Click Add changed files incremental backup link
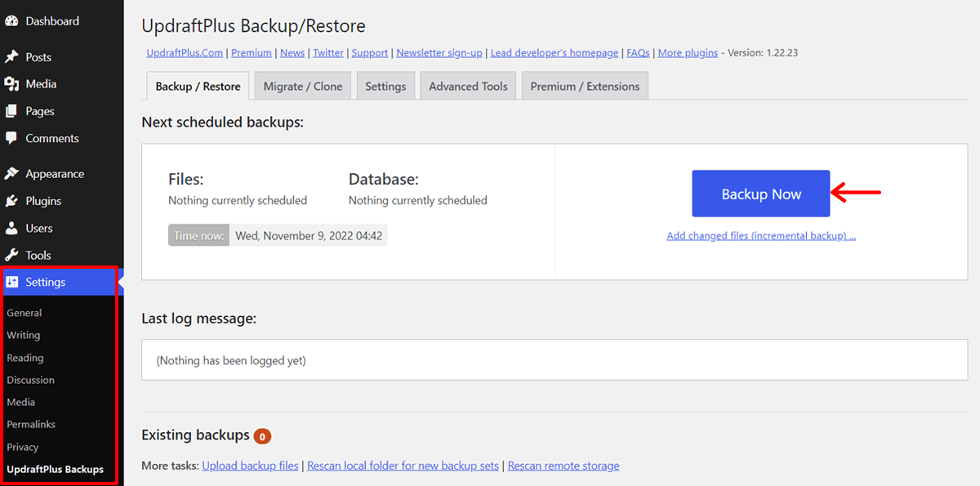980x486 pixels. [761, 236]
